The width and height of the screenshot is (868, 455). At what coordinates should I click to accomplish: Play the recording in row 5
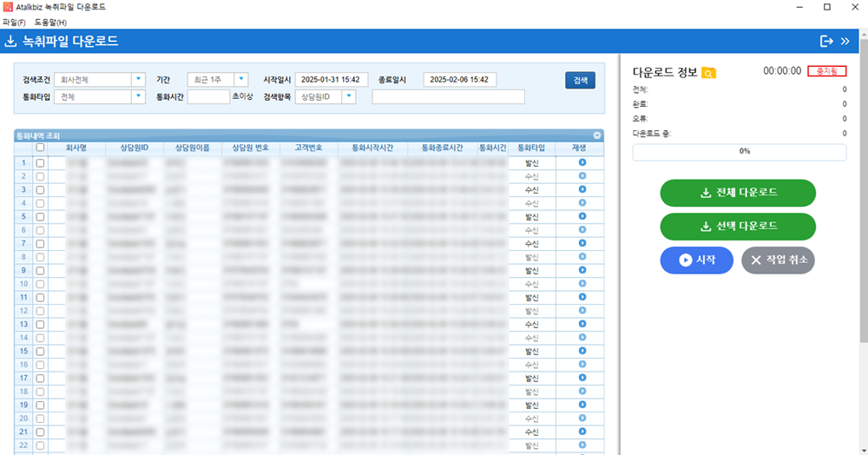click(x=582, y=216)
